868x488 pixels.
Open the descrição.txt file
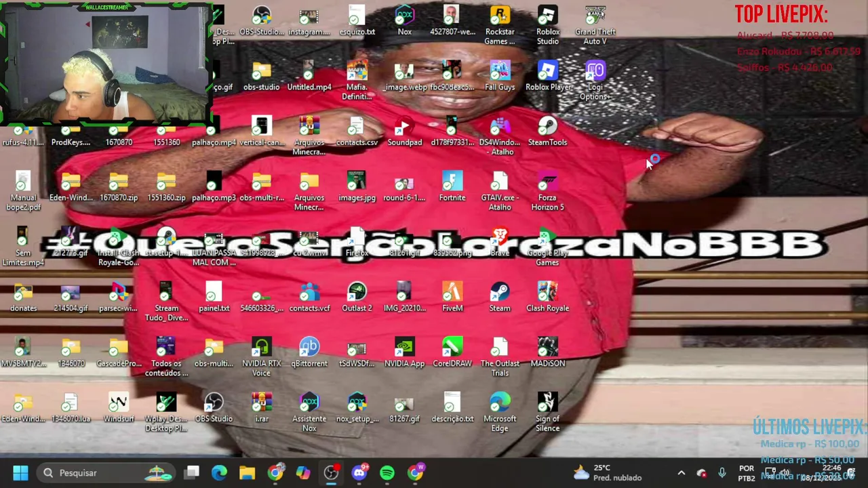[452, 409]
